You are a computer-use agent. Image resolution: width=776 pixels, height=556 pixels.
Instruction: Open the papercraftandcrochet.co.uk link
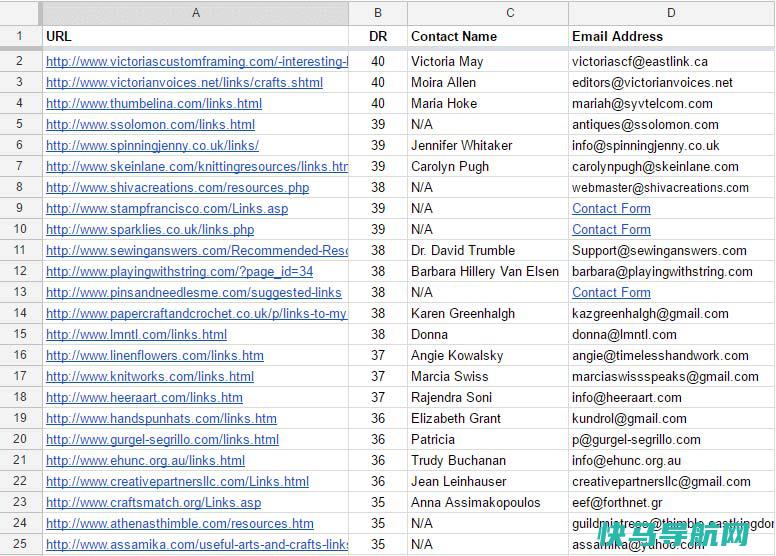pyautogui.click(x=197, y=313)
